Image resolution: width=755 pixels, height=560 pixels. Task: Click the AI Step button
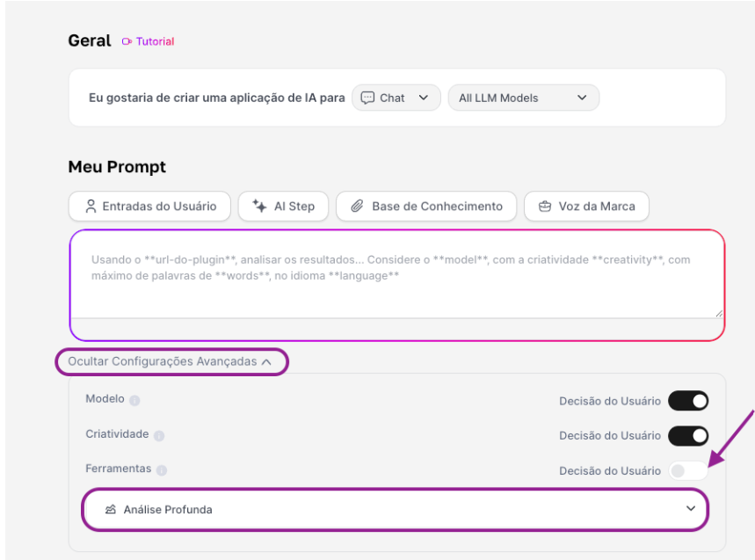pos(283,206)
